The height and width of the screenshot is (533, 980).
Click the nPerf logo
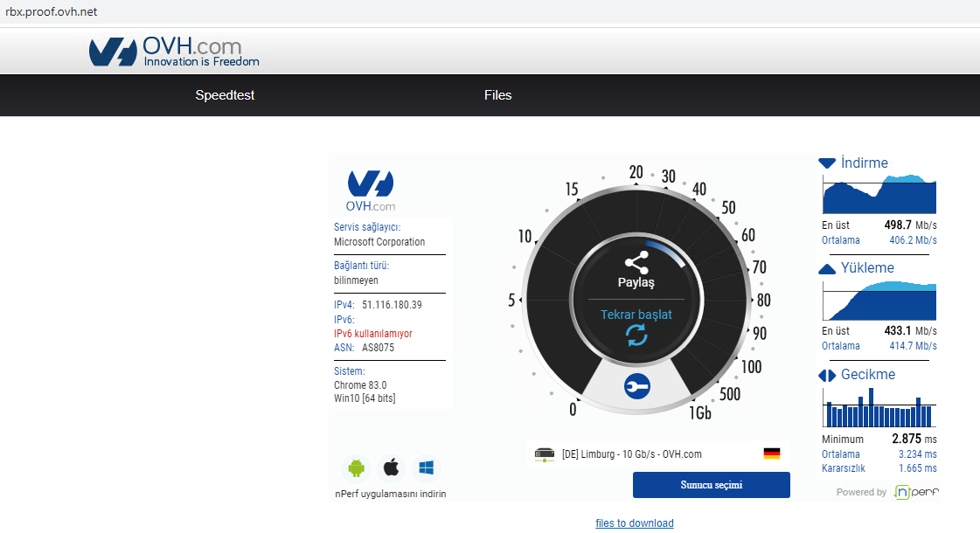point(916,492)
